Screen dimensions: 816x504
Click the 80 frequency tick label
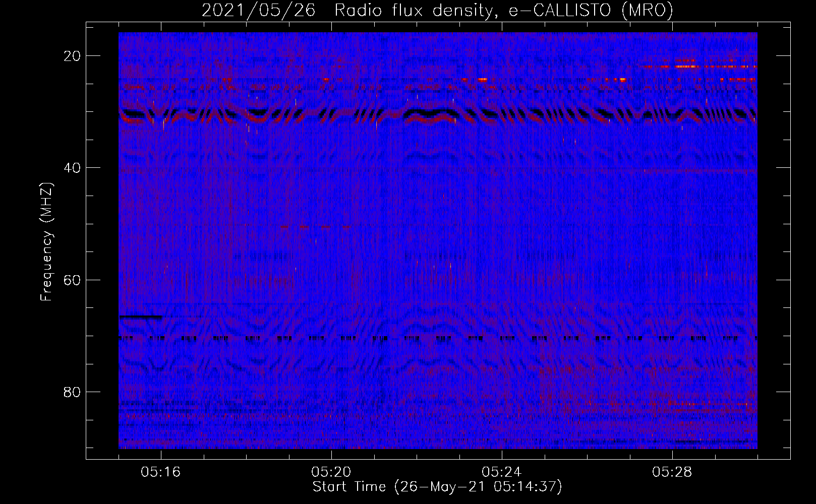coord(73,392)
